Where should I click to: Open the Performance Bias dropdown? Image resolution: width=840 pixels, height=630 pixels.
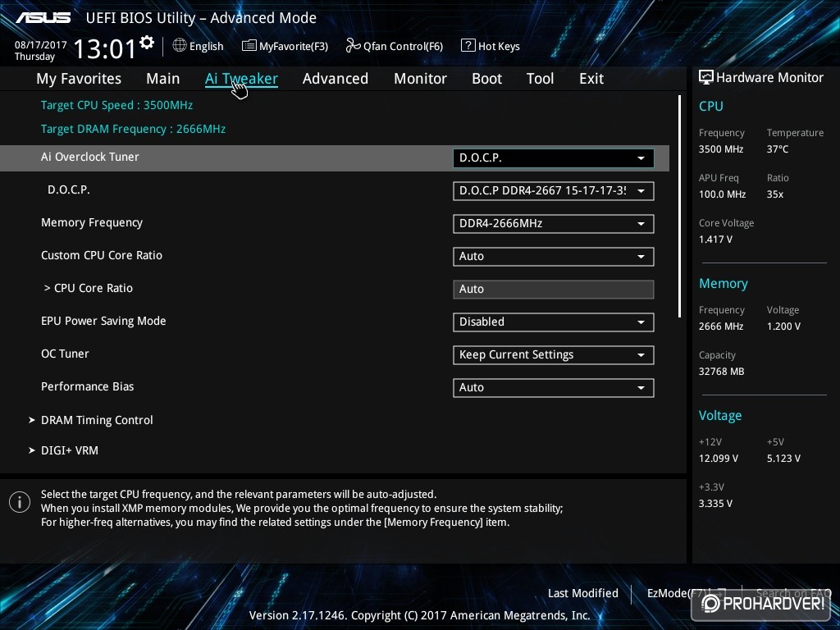(x=554, y=387)
